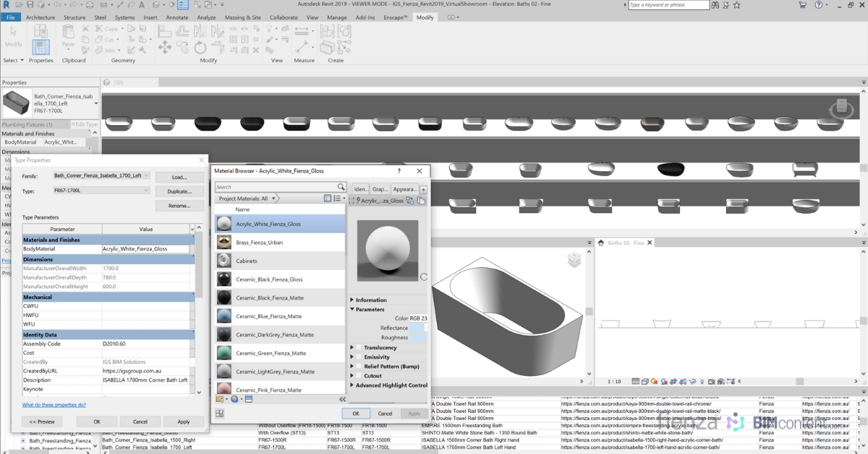Viewport: 868px width, 454px height.
Task: Expand the Information section
Action: 352,300
